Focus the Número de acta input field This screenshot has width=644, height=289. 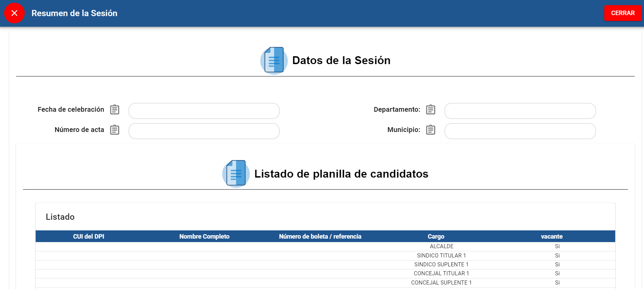204,131
